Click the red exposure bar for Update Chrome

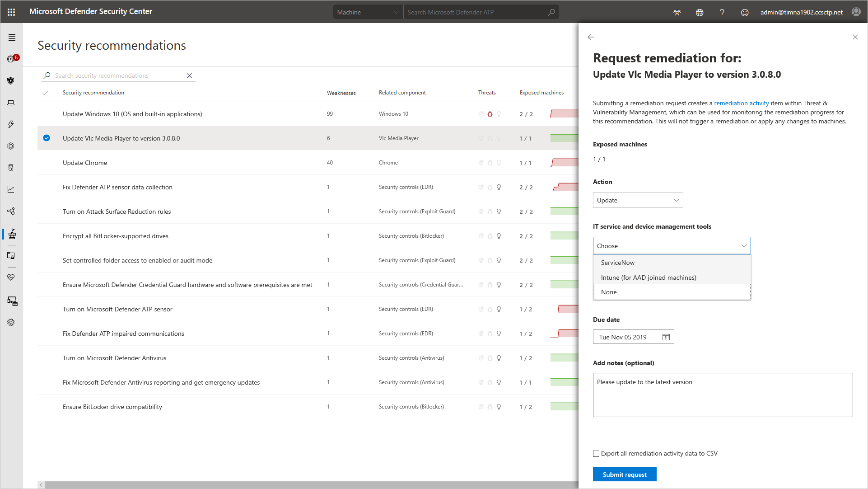(565, 163)
